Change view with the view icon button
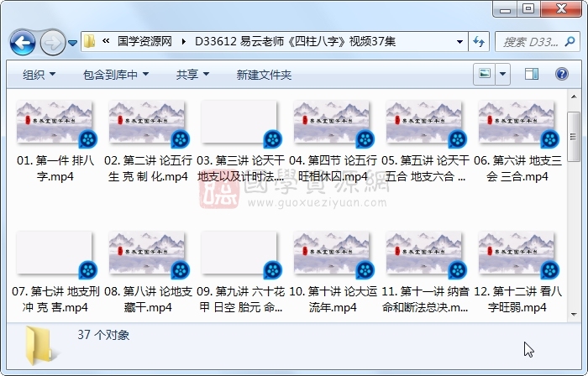 coord(484,74)
